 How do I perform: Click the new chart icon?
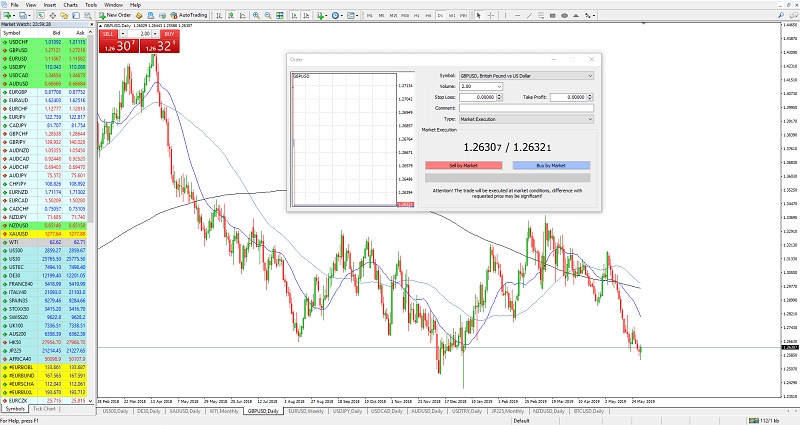click(9, 15)
